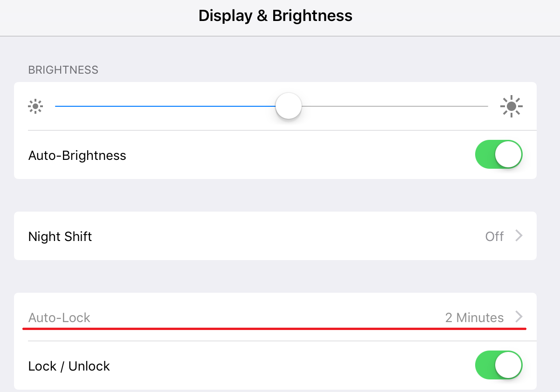Click the chevron beside 2 Minutes

click(519, 317)
